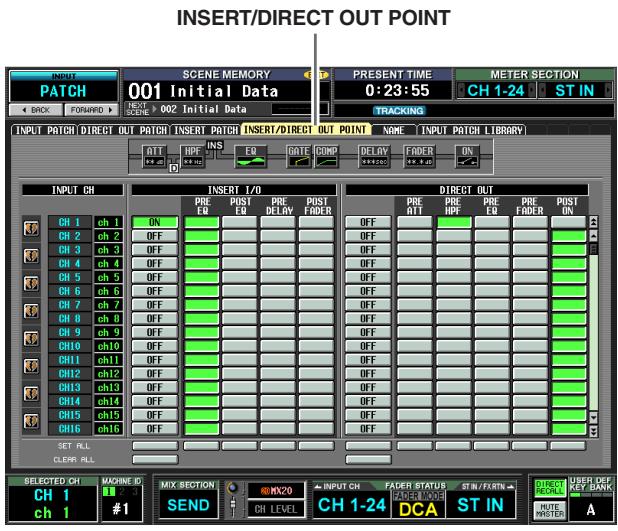The height and width of the screenshot is (531, 618).
Task: Click the right arrow beside CH 1-24 meter
Action: point(532,90)
